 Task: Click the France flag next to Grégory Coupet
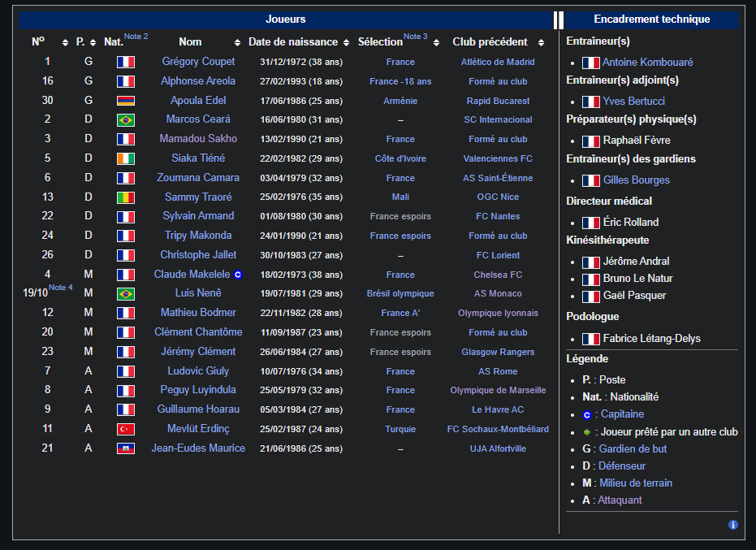click(126, 63)
